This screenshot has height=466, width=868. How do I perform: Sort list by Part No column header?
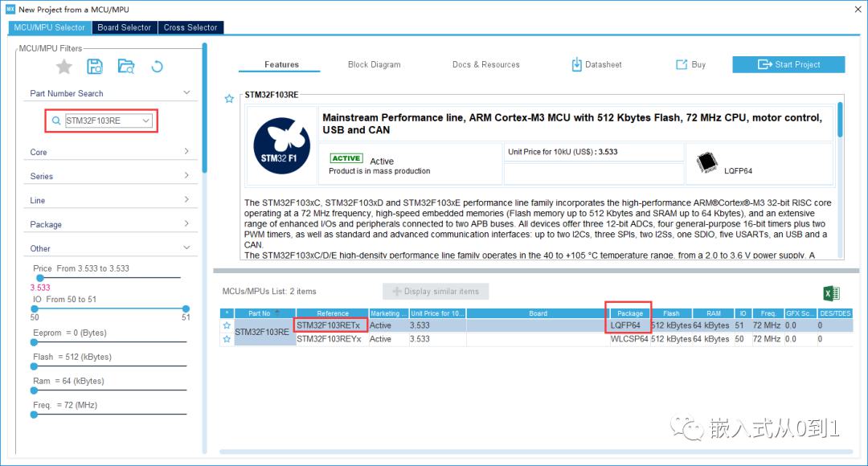(x=264, y=313)
